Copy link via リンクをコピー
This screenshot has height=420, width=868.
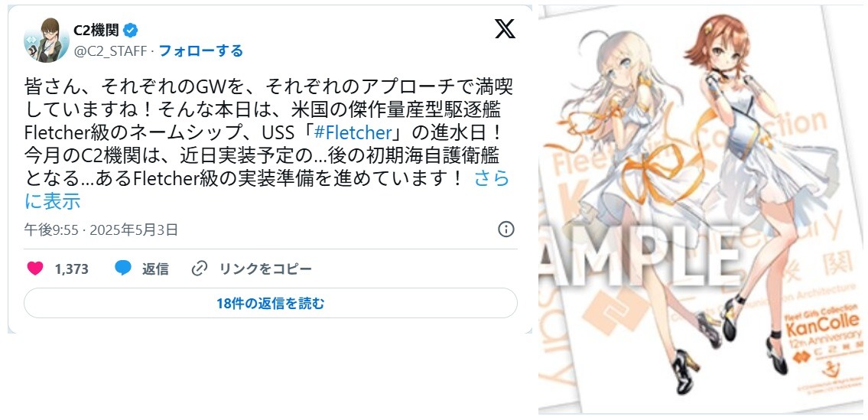tap(265, 269)
